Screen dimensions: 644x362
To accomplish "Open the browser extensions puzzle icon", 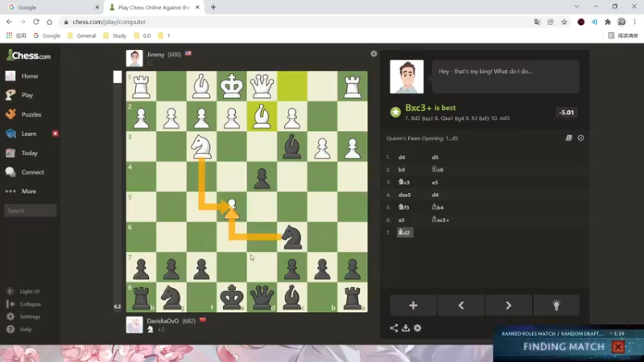I will point(608,22).
